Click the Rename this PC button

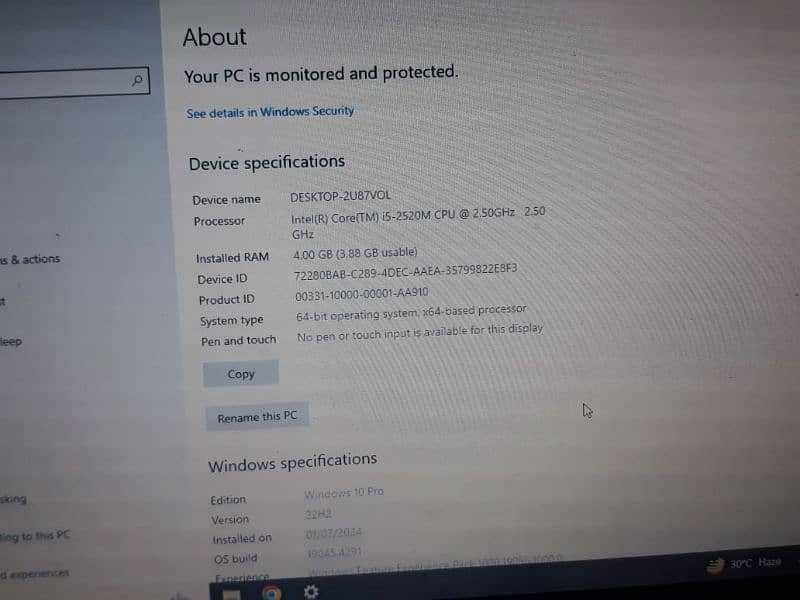coord(257,417)
